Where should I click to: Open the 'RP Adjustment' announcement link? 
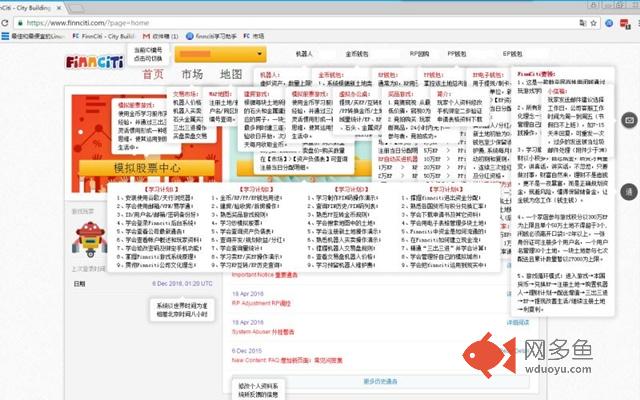[261, 303]
